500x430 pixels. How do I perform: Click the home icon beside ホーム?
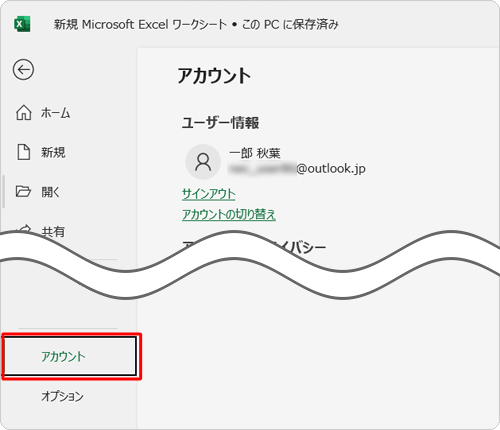pyautogui.click(x=24, y=112)
